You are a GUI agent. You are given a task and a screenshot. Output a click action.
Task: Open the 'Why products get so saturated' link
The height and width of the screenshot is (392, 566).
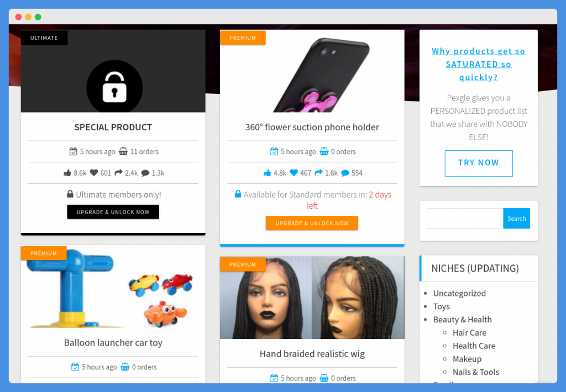pos(478,64)
